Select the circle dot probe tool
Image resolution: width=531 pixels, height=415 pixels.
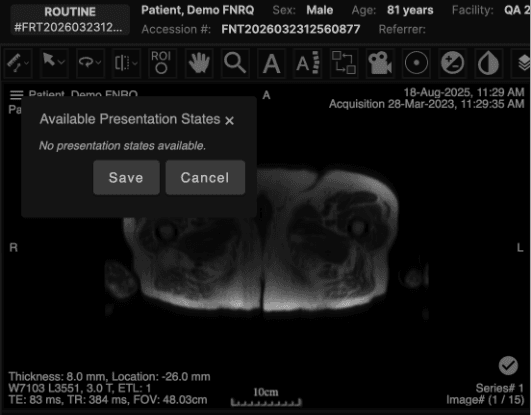coord(416,63)
